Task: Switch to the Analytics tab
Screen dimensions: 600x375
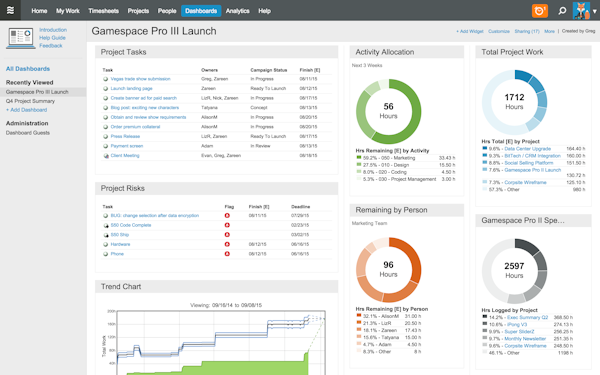Action: coord(237,11)
